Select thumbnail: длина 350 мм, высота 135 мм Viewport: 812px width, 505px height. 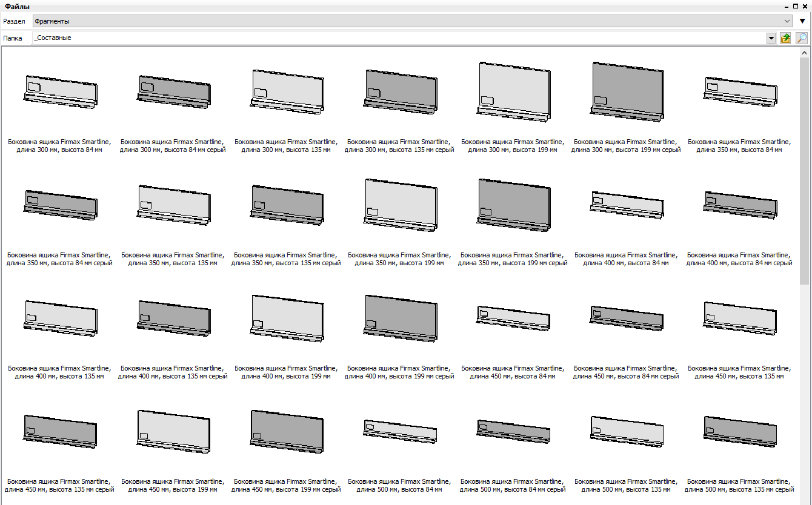coord(173,204)
